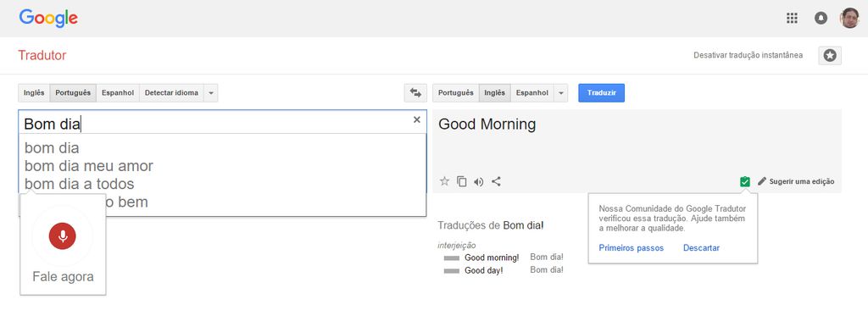Star the translation Good Morning
The height and width of the screenshot is (310, 868).
coord(444,181)
